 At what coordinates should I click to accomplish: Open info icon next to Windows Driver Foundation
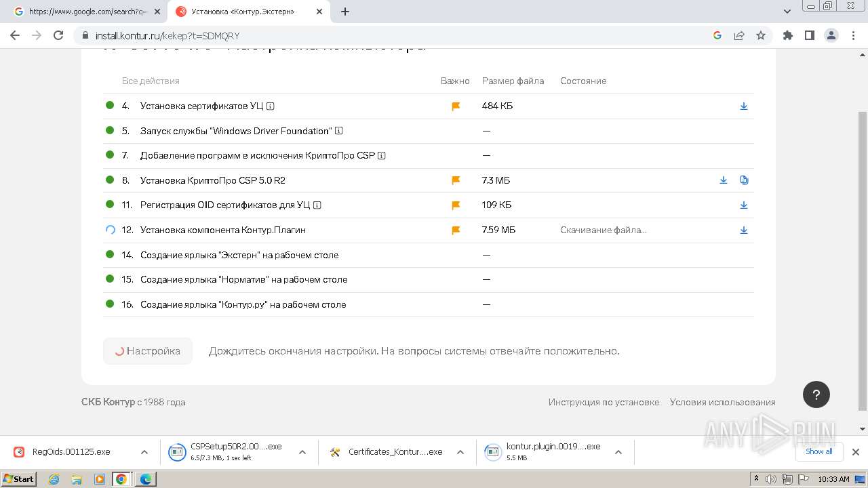coord(339,131)
